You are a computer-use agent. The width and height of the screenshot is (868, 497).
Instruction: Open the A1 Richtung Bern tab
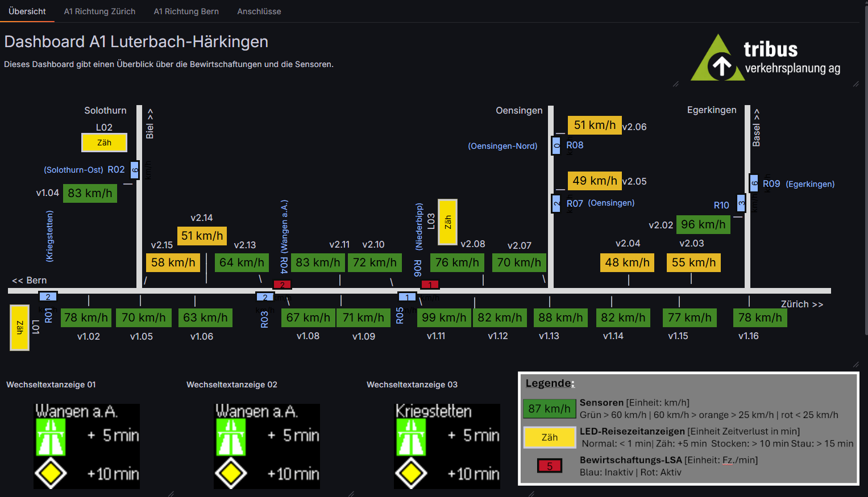pyautogui.click(x=186, y=11)
